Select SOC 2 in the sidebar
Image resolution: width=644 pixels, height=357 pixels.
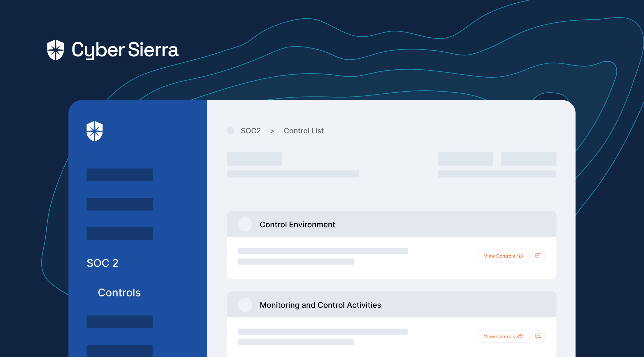pos(103,263)
